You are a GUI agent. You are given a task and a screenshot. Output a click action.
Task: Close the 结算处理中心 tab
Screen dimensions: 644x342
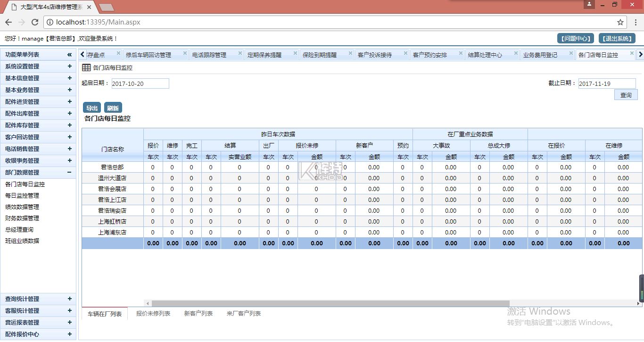tap(516, 53)
